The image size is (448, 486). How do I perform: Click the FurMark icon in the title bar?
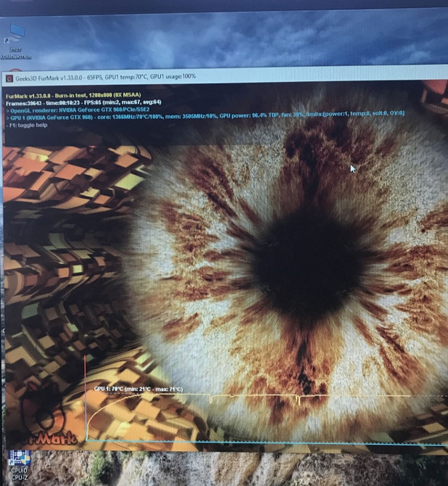pyautogui.click(x=8, y=76)
